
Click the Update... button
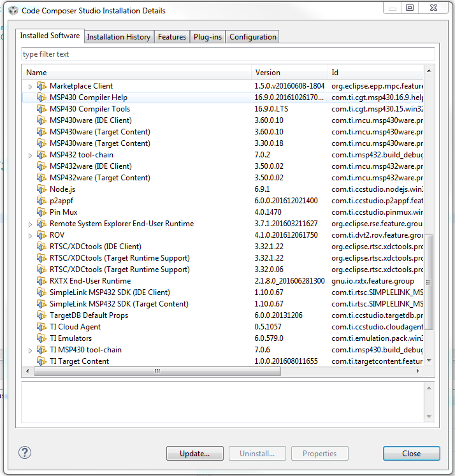point(195,454)
